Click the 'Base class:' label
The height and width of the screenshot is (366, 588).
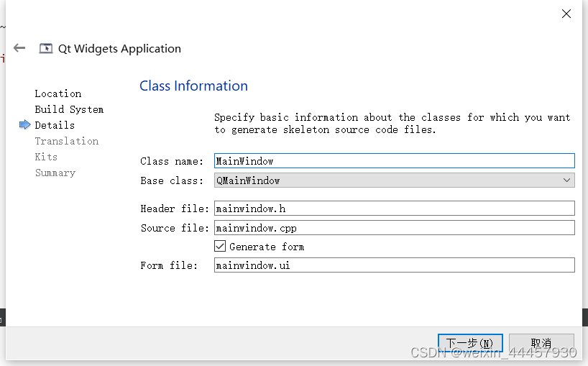click(172, 180)
